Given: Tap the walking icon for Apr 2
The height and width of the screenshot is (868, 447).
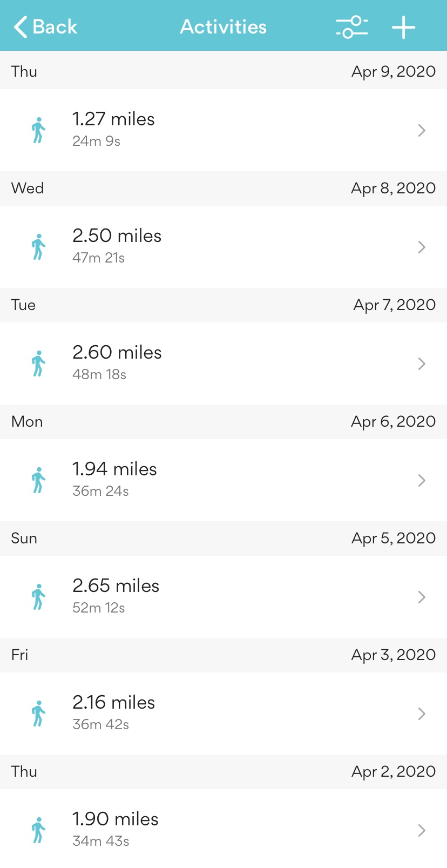Looking at the screenshot, I should (38, 830).
